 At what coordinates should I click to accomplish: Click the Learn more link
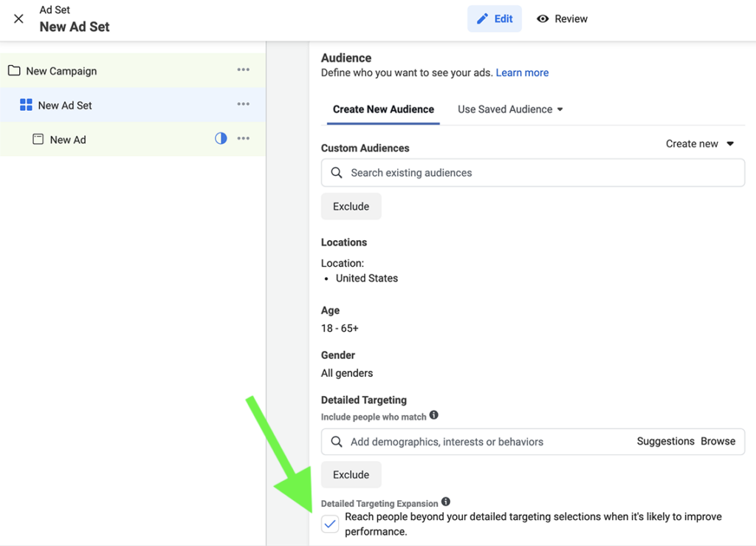click(522, 72)
